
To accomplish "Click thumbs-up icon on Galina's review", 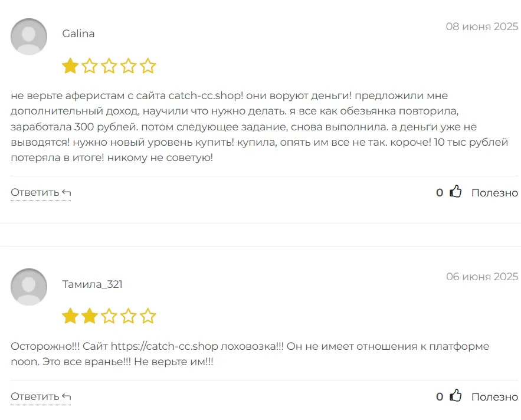I will (456, 192).
